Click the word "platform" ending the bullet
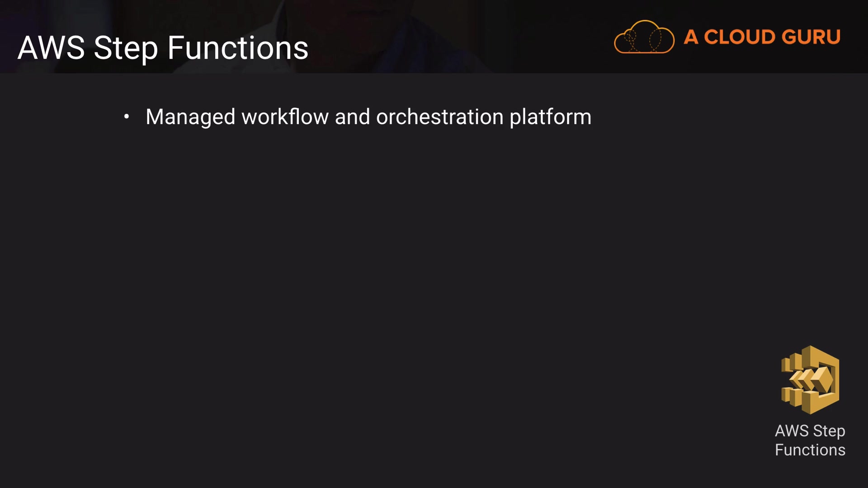 [x=550, y=117]
